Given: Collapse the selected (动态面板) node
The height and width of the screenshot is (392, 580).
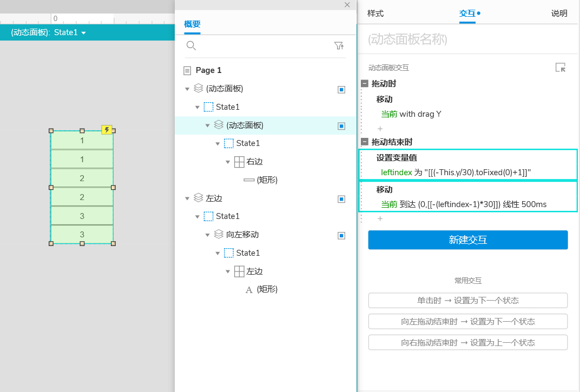Looking at the screenshot, I should point(208,125).
